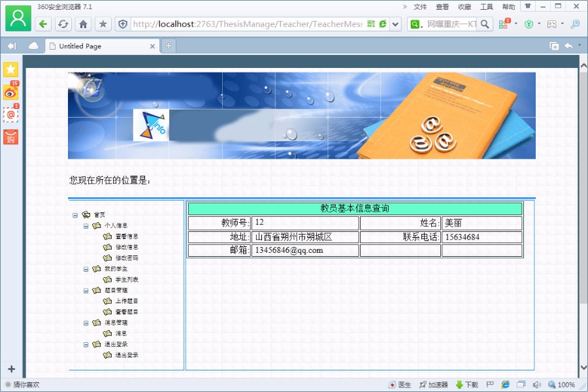Viewport: 588px width, 392px height.
Task: Click the 13456846@qq.com email cell
Action: (305, 250)
